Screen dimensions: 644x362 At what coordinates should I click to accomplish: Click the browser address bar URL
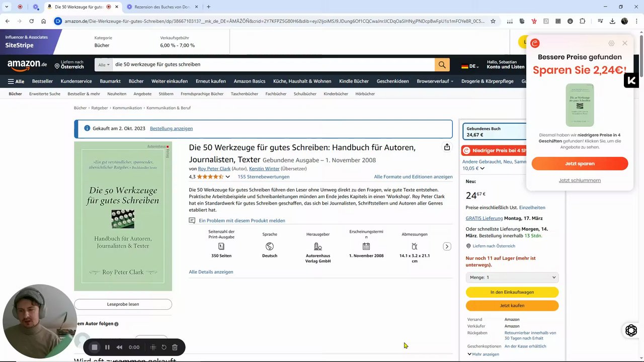tap(274, 21)
